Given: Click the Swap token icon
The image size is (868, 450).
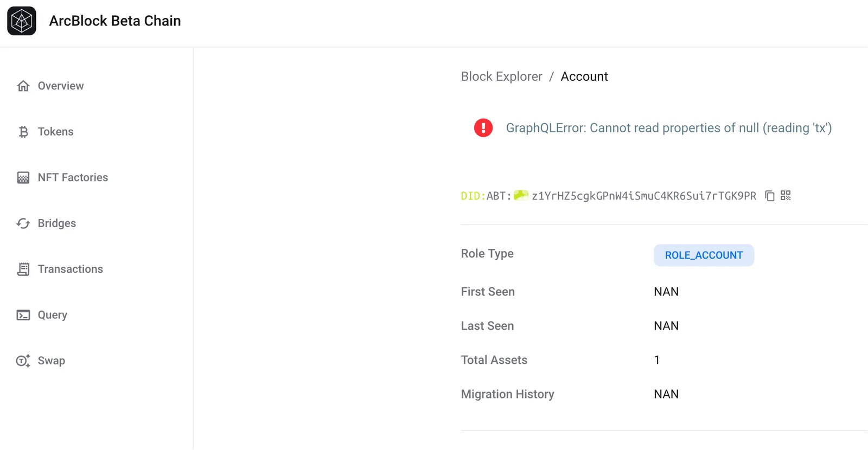Looking at the screenshot, I should pyautogui.click(x=23, y=361).
